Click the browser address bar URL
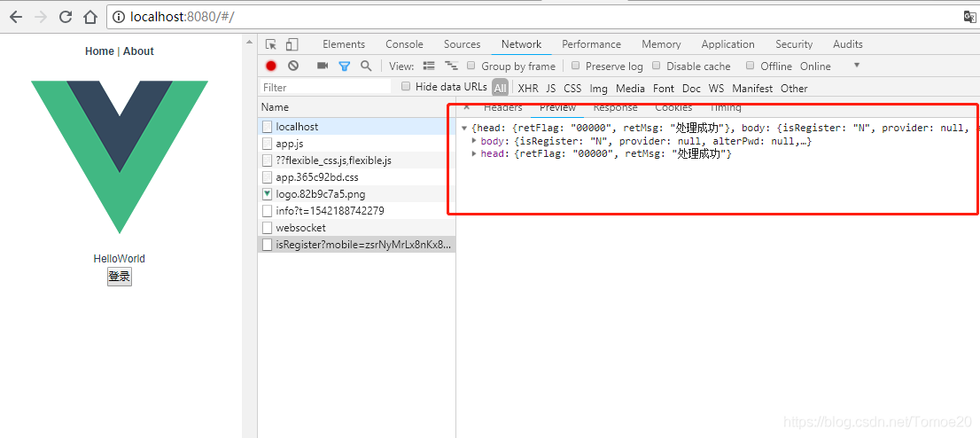 (x=182, y=17)
